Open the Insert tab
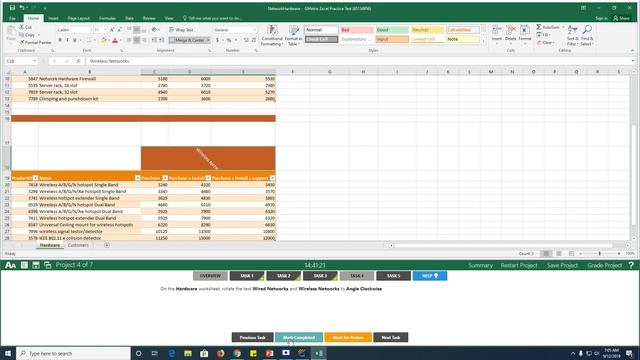This screenshot has height=360, width=640. [x=53, y=18]
